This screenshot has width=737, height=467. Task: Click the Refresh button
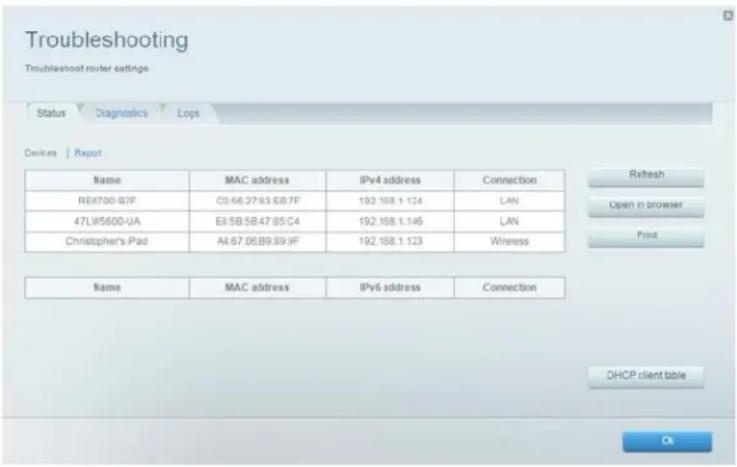[x=646, y=175]
